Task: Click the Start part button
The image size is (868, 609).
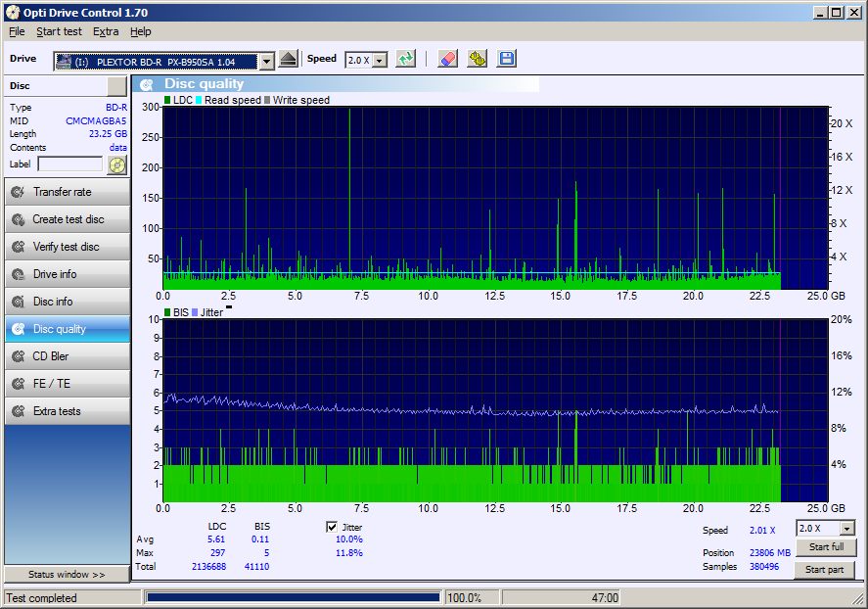Action: point(824,570)
